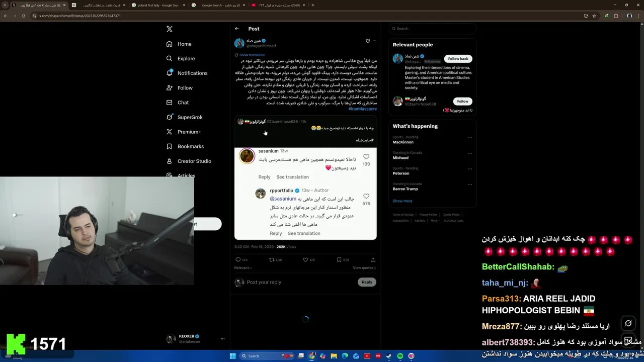The height and width of the screenshot is (362, 644).
Task: Click the KEOXER account avatar
Action: (171, 339)
